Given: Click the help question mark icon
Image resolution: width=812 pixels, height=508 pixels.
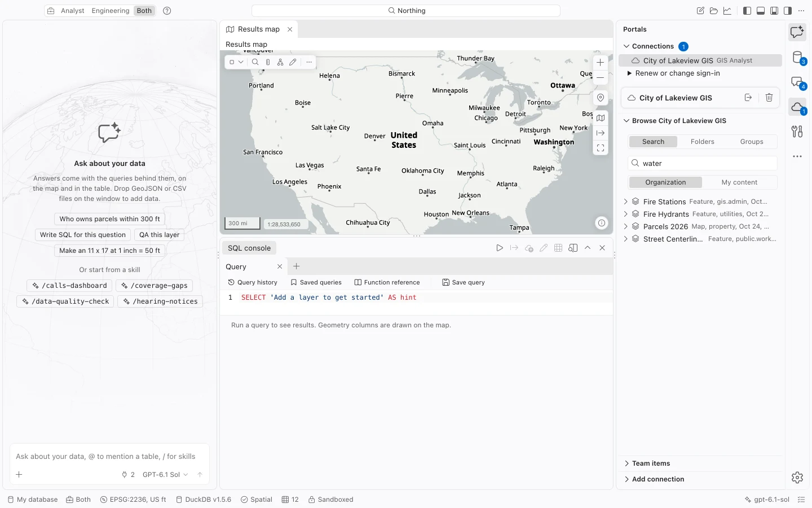Looking at the screenshot, I should (167, 11).
